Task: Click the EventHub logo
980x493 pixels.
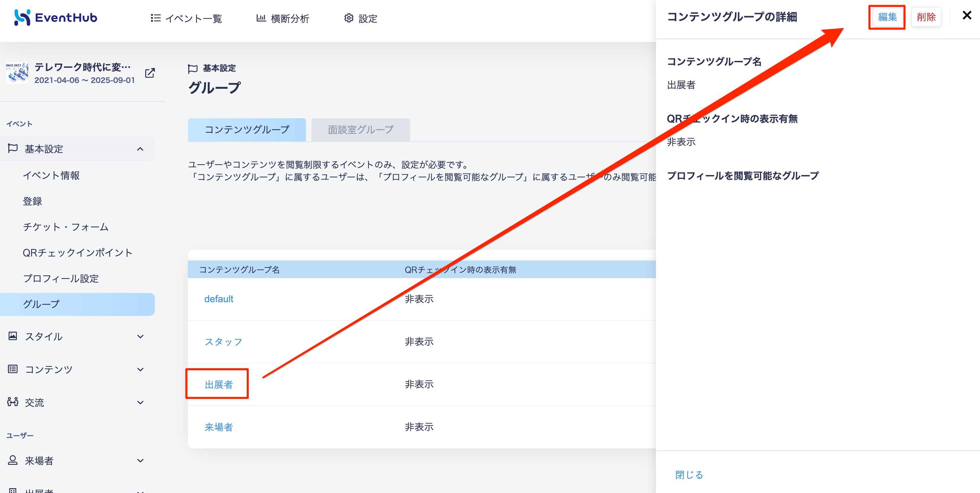Action: [55, 18]
